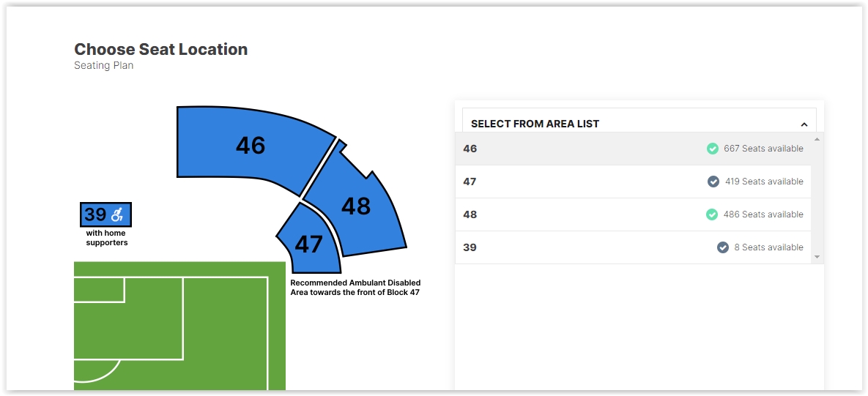Choose area 48 with 486 seats available
The width and height of the screenshot is (868, 396).
pos(634,214)
